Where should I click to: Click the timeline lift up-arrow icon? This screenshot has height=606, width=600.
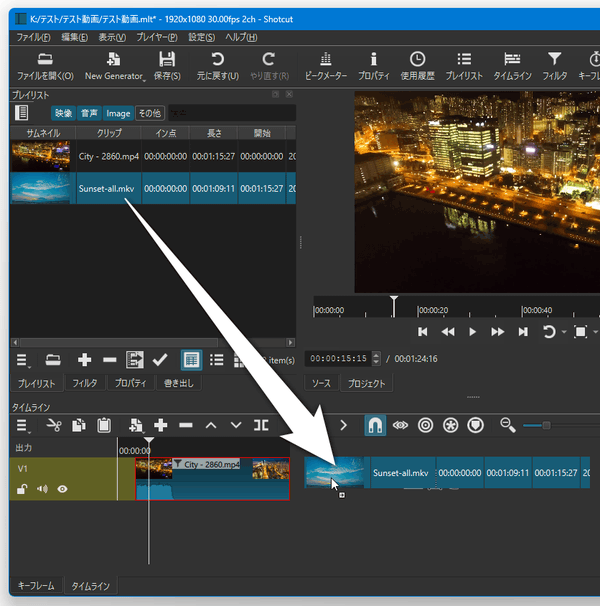(211, 426)
